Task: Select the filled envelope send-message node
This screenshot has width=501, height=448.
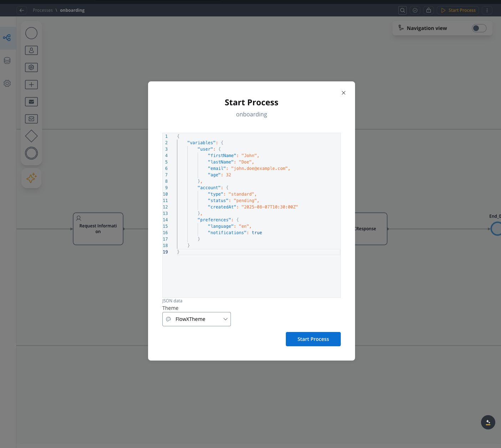Action: (31, 102)
